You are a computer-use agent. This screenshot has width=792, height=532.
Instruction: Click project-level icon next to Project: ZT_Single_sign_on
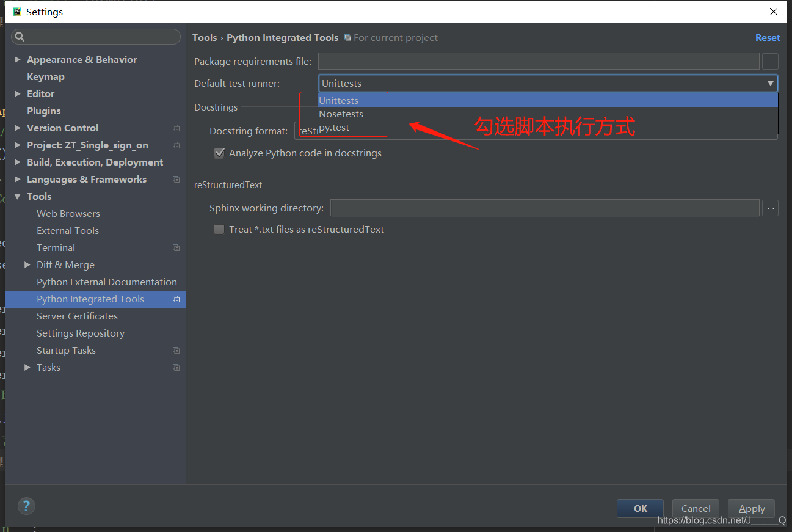176,145
